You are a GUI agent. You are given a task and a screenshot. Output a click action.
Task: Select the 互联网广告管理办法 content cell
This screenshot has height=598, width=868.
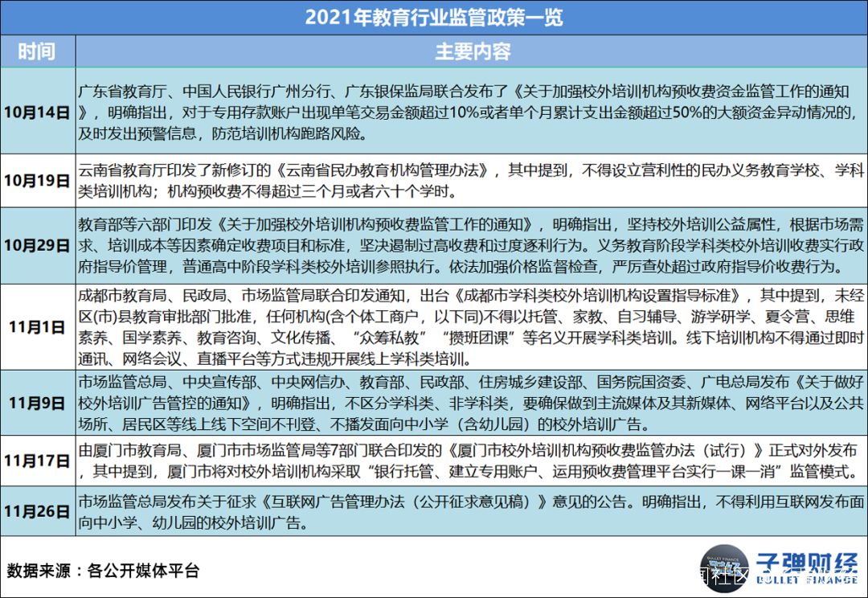[x=472, y=511]
